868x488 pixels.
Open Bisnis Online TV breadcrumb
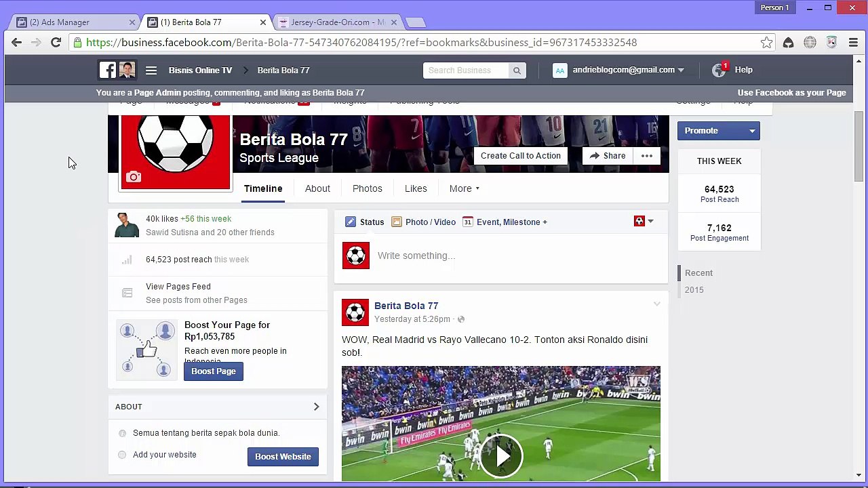(200, 70)
